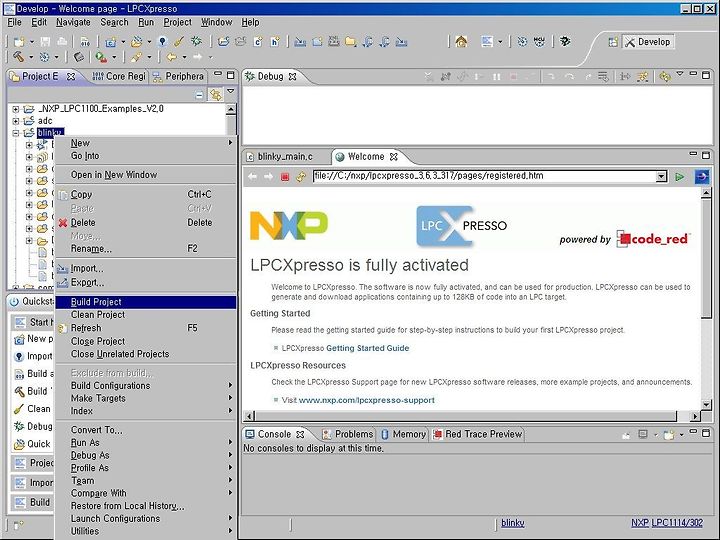
Task: Click the New header file icon
Action: tap(275, 42)
